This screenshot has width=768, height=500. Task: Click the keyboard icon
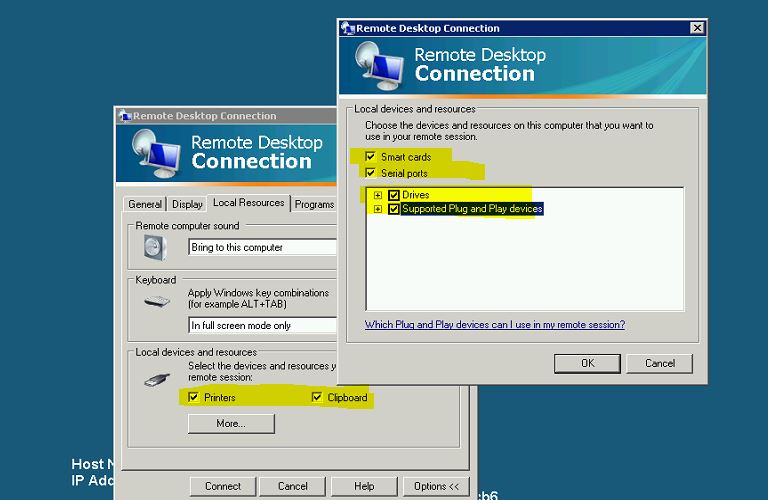tap(157, 301)
